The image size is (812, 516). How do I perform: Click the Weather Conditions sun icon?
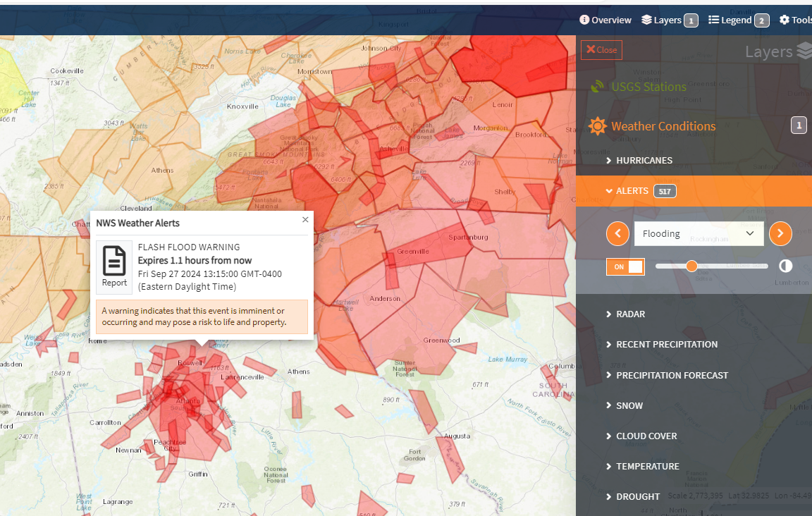(597, 126)
